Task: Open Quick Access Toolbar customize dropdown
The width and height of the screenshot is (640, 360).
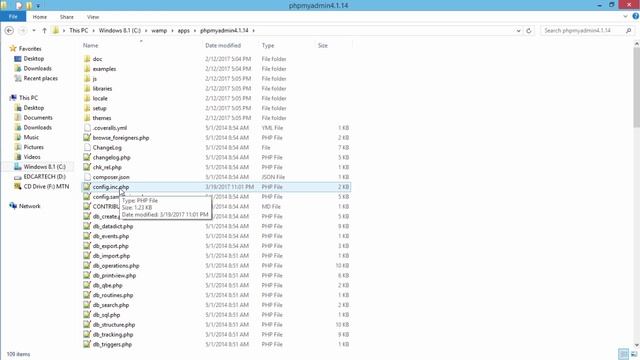Action: 38,6
